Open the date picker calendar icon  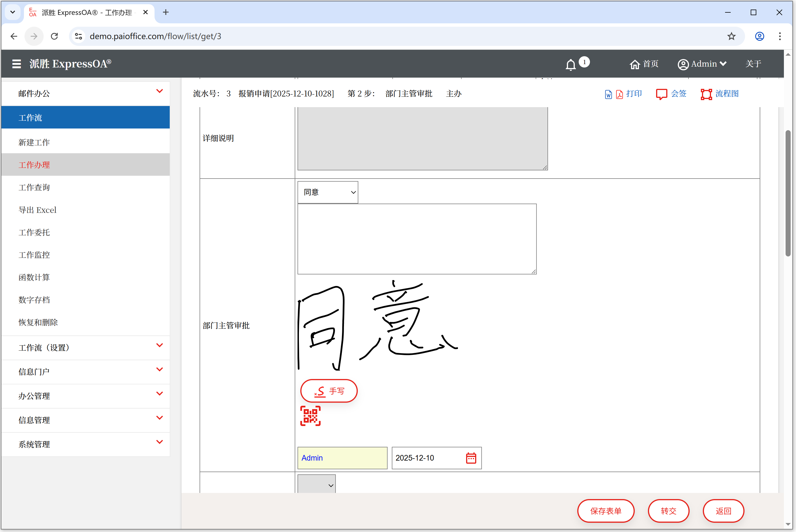pyautogui.click(x=471, y=458)
